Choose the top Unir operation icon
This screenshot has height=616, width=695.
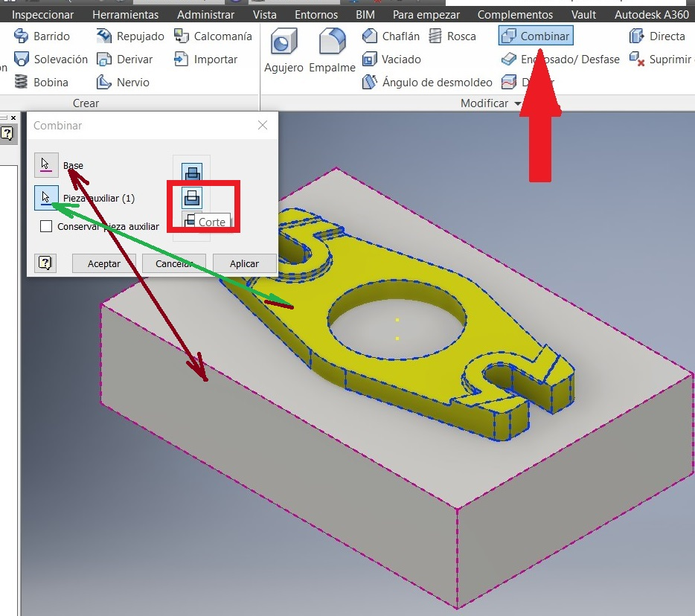pyautogui.click(x=192, y=172)
